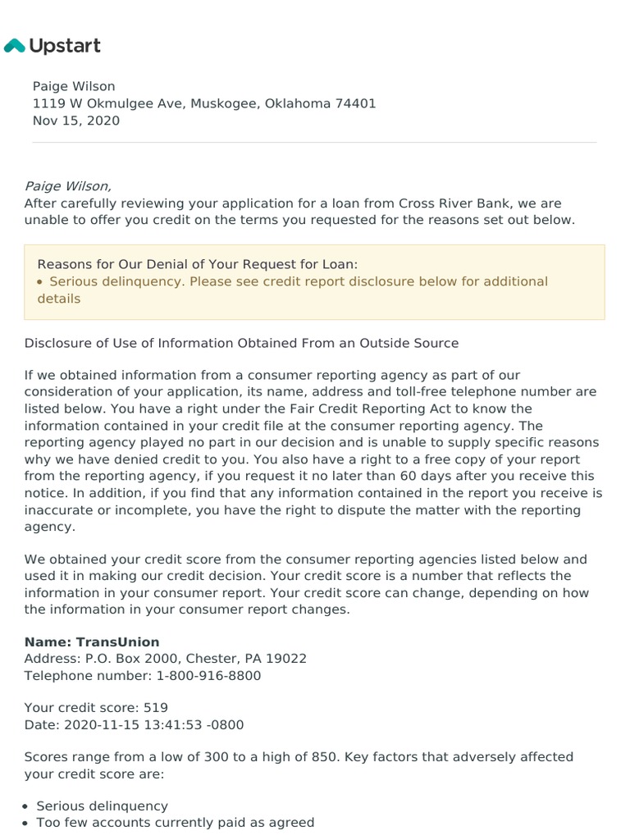Click the Serious delinquency bullet in key factors

102,806
